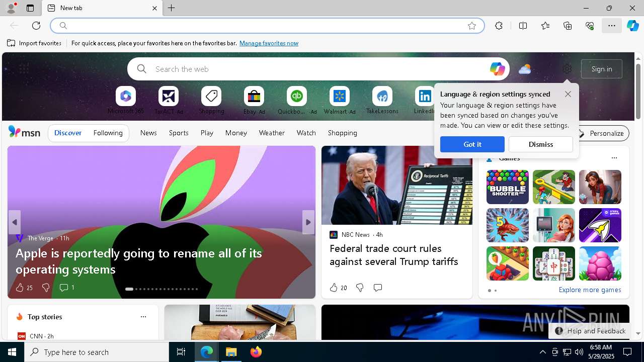Open the weather cloud icon
The image size is (644, 362).
tap(525, 69)
